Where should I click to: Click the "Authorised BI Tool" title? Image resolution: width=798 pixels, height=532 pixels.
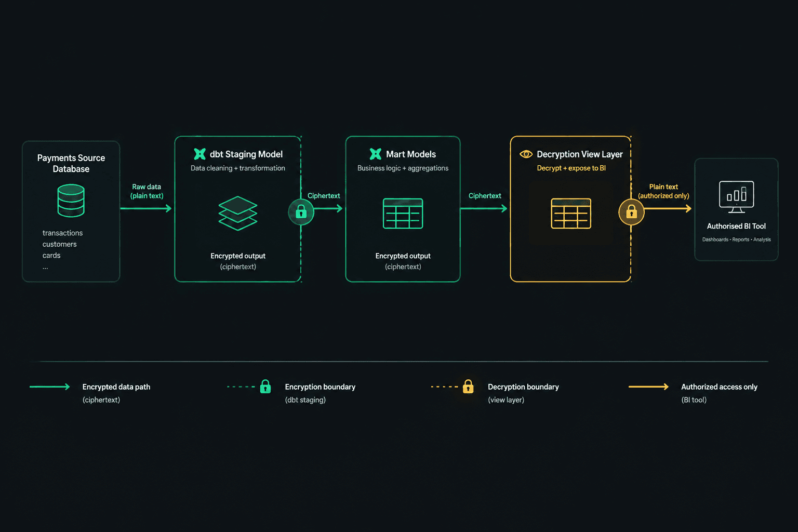click(736, 226)
